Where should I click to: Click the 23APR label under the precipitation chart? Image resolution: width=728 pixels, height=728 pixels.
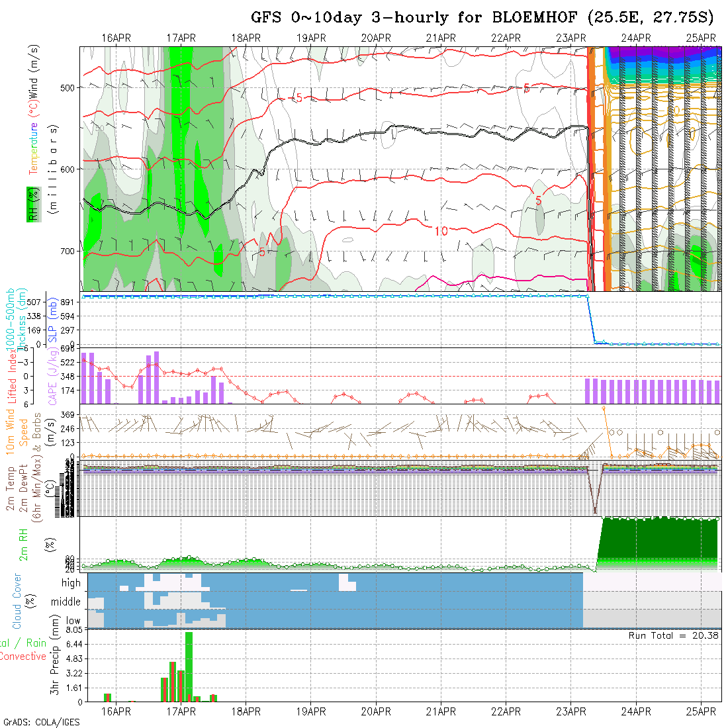(x=571, y=711)
